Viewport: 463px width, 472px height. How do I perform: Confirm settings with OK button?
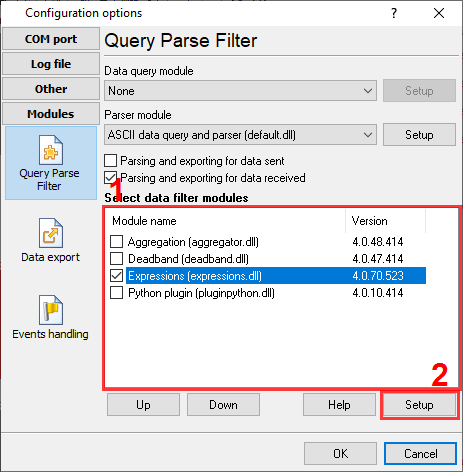point(340,454)
